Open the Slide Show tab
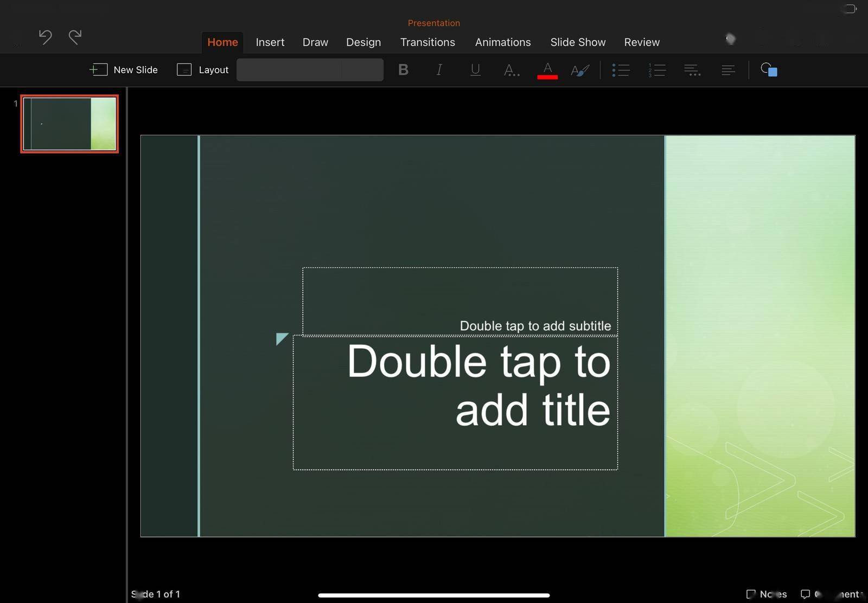Viewport: 868px width, 603px height. point(578,42)
